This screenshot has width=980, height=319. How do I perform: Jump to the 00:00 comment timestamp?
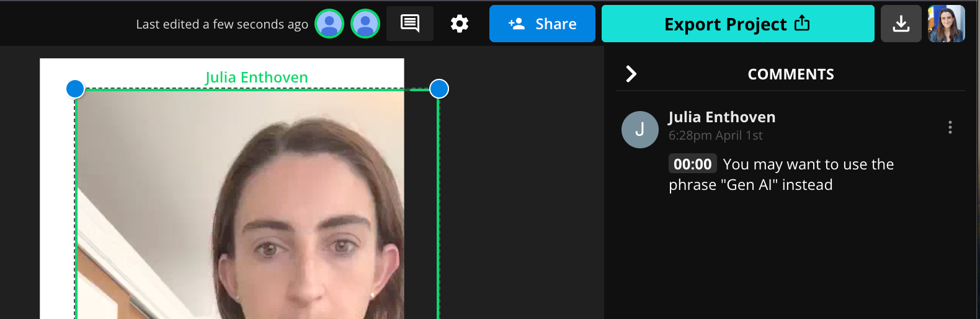[692, 164]
